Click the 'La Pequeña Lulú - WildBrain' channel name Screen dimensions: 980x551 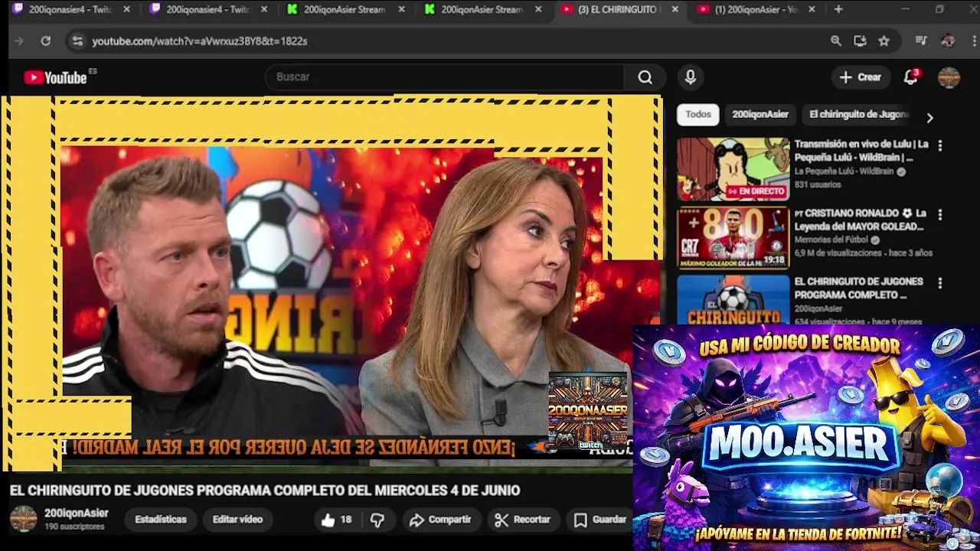click(x=844, y=171)
